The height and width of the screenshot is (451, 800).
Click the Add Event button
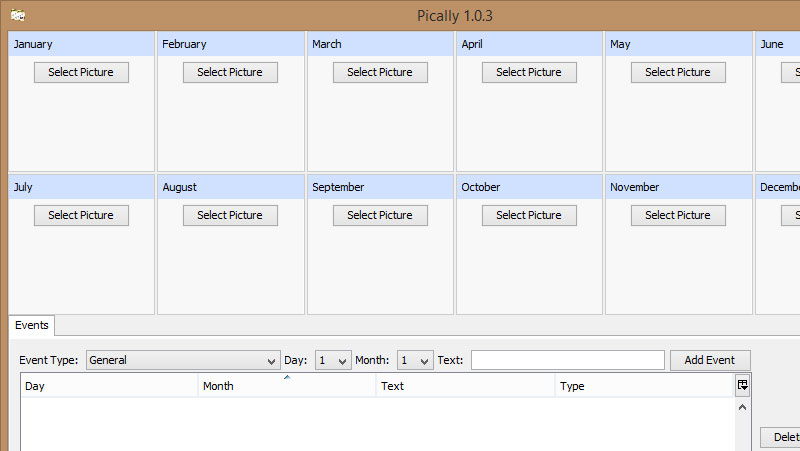coord(710,360)
